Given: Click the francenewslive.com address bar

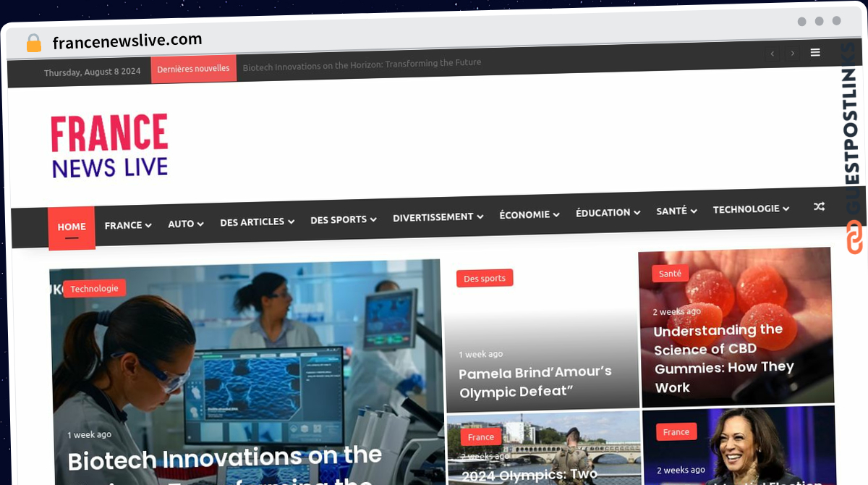Looking at the screenshot, I should (x=127, y=41).
